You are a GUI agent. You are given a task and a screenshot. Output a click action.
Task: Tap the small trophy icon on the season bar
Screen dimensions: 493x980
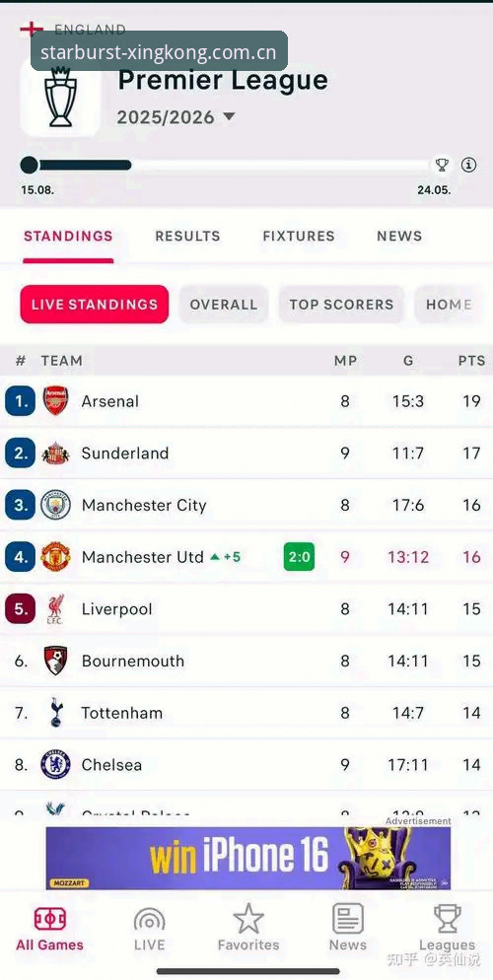(442, 165)
